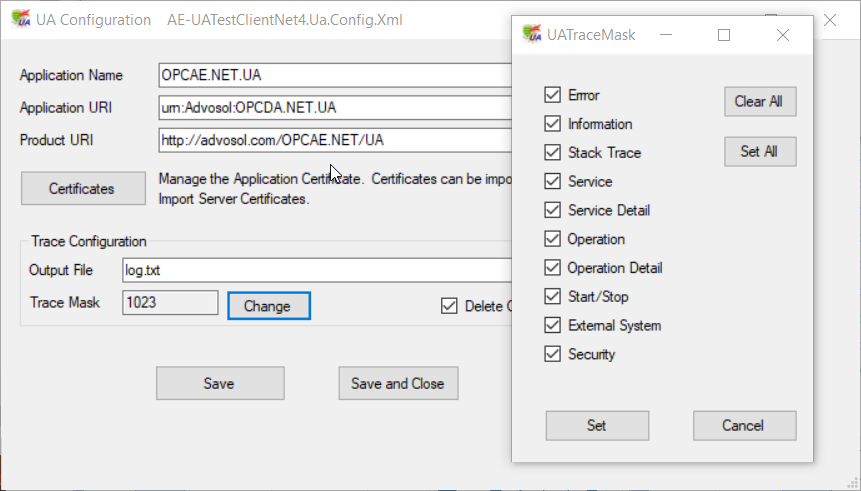Viewport: 861px width, 491px height.
Task: Maximize the UATraceMask dialog window
Action: click(x=724, y=35)
